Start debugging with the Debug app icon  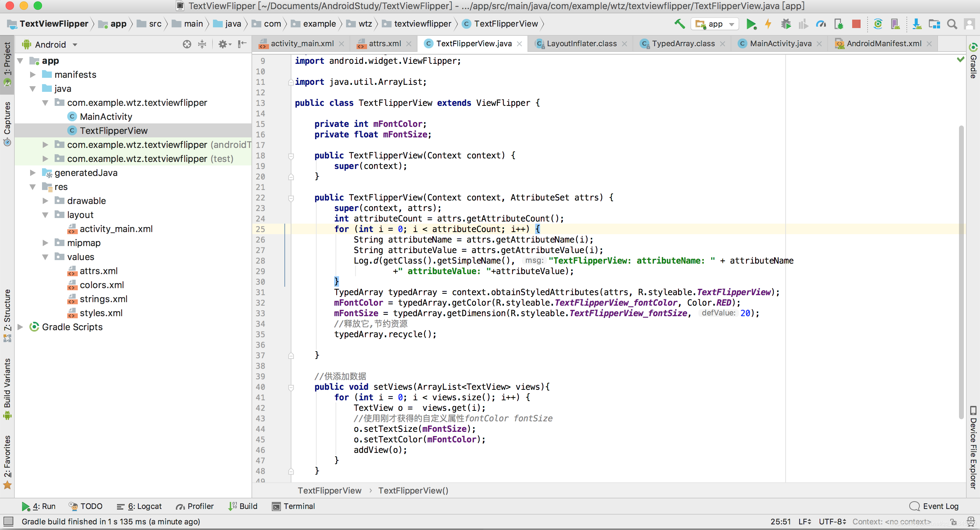(786, 23)
